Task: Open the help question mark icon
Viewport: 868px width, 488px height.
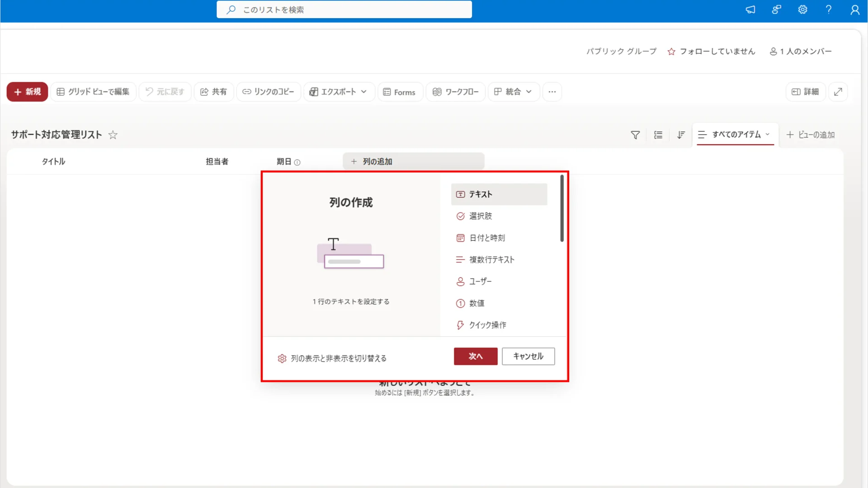Action: click(x=829, y=9)
